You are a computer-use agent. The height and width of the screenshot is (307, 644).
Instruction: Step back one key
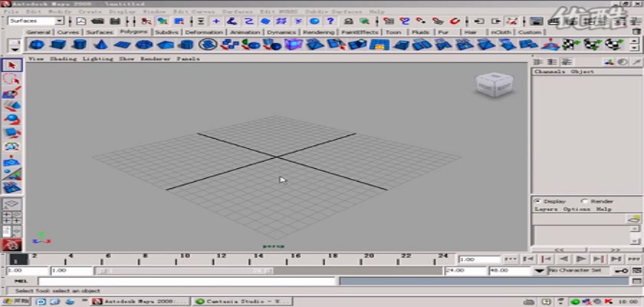click(546, 259)
